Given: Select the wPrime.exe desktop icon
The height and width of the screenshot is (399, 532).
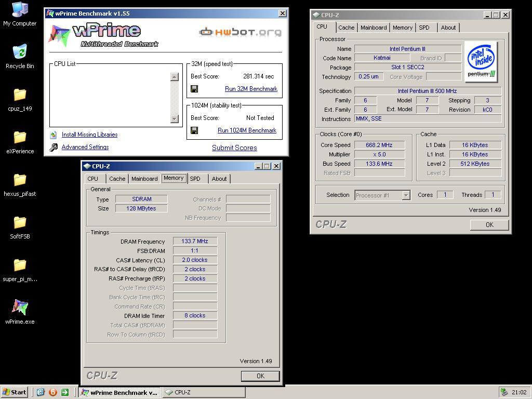Looking at the screenshot, I should [x=20, y=307].
